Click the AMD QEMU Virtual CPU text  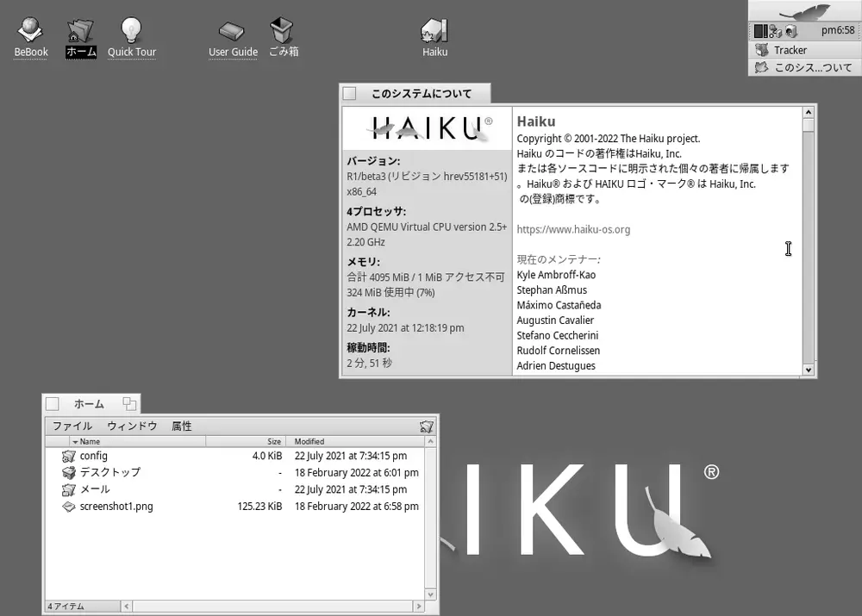click(x=427, y=227)
